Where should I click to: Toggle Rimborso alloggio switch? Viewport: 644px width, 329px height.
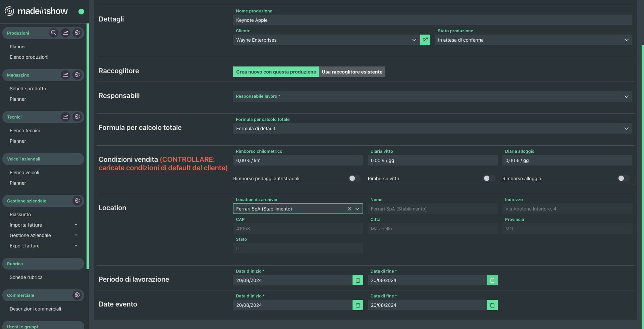pos(624,179)
